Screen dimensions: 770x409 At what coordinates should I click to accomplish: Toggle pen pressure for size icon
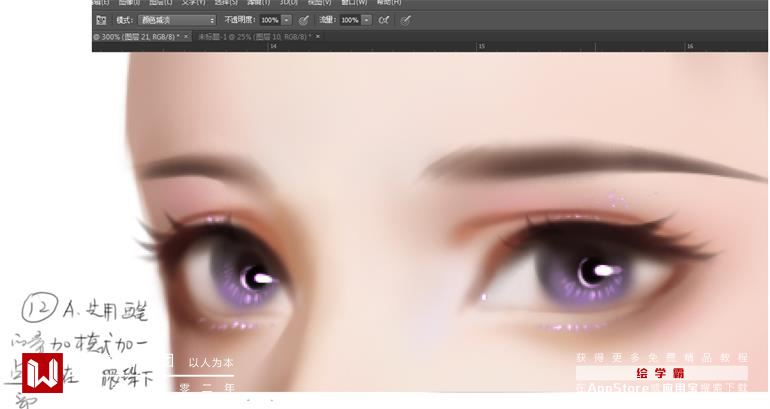click(405, 20)
